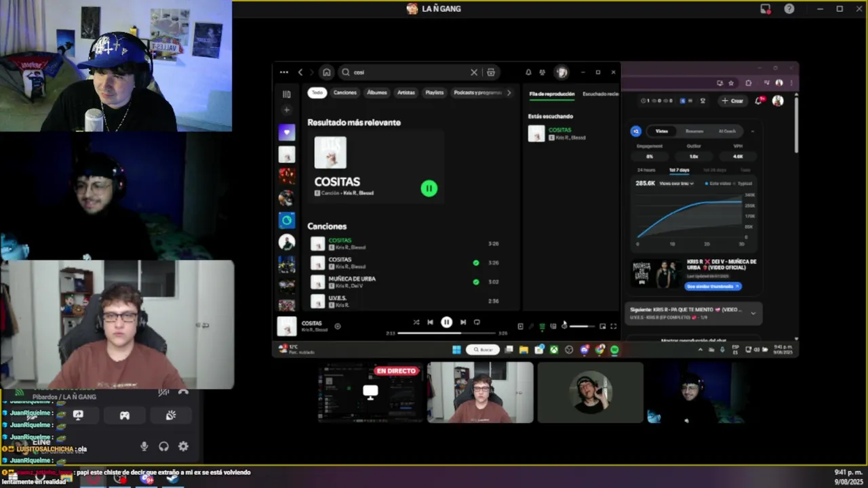868x488 pixels.
Task: Select the EN DIRECTO stream thumbnail
Action: 370,392
